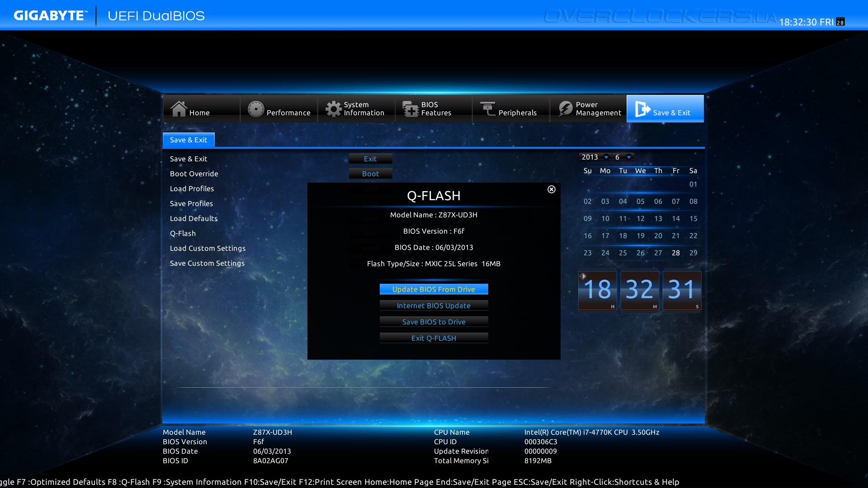Viewport: 868px width, 488px height.
Task: Click the Boot button beside Boot Override
Action: tap(370, 174)
